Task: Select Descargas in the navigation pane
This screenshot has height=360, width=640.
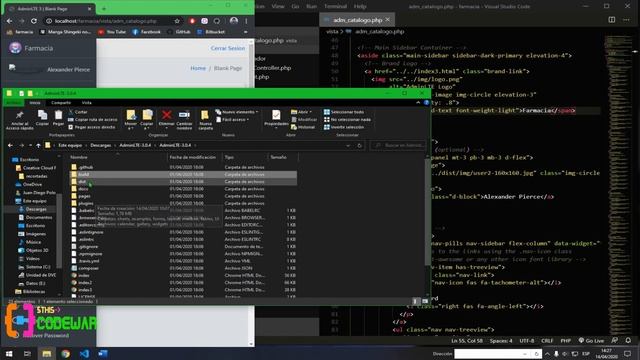Action: (x=36, y=209)
